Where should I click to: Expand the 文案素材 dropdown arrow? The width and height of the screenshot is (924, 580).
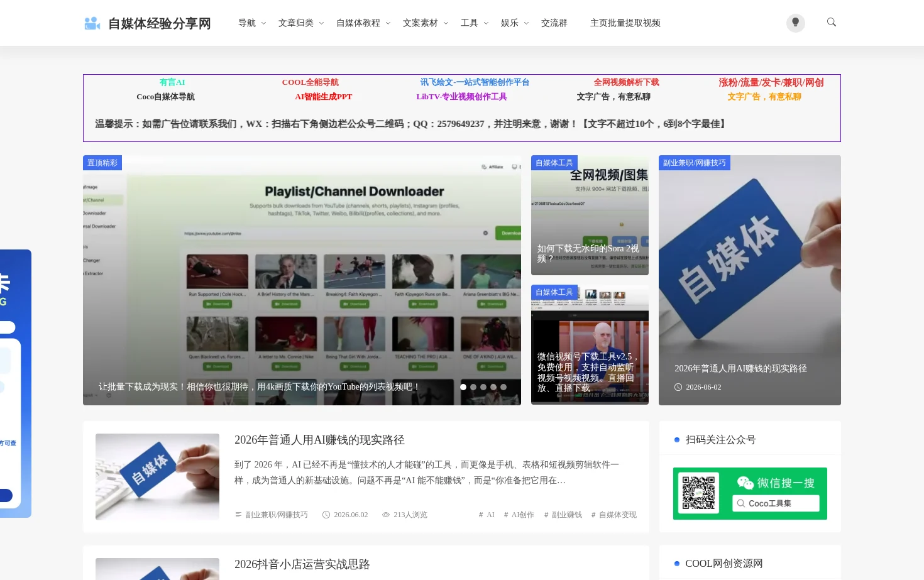446,23
